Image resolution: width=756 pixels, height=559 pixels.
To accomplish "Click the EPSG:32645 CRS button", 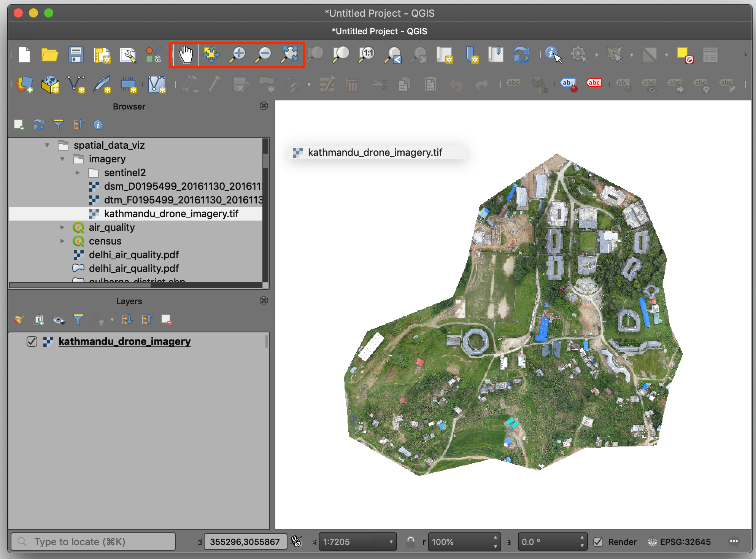I will tap(680, 542).
